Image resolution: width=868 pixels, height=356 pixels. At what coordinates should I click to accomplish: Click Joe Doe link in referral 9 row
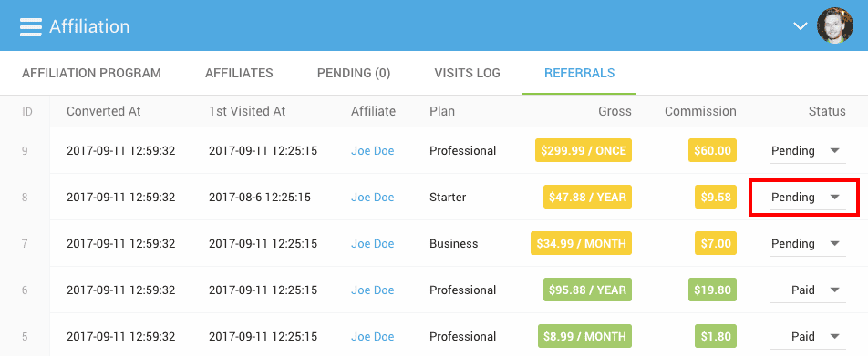(373, 151)
